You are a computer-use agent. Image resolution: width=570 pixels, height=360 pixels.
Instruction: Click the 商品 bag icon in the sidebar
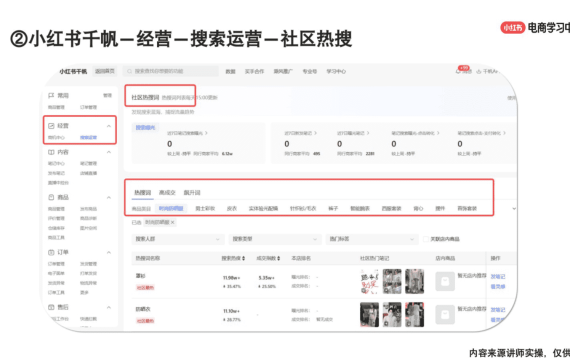(x=51, y=197)
